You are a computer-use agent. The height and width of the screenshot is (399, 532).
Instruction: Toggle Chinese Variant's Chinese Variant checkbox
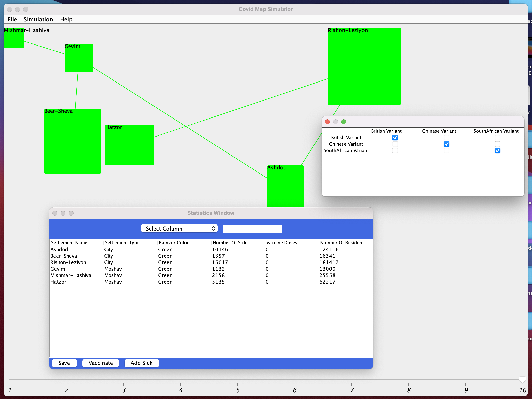click(x=447, y=144)
